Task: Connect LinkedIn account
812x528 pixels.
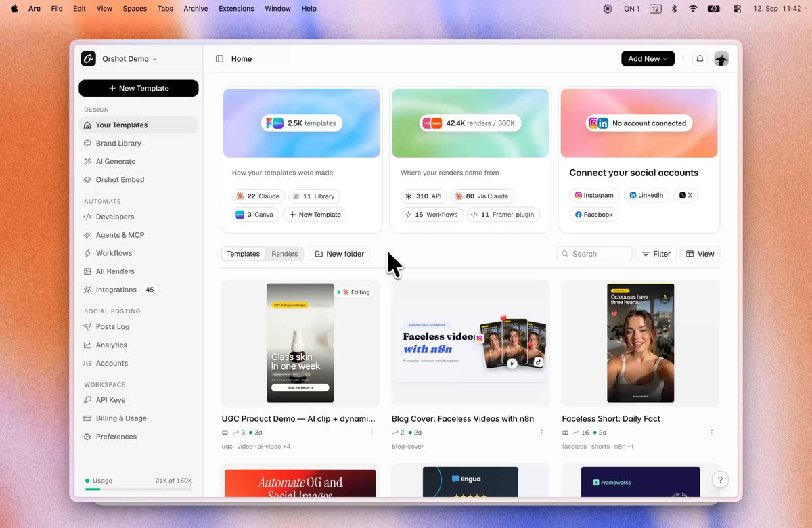Action: (646, 195)
